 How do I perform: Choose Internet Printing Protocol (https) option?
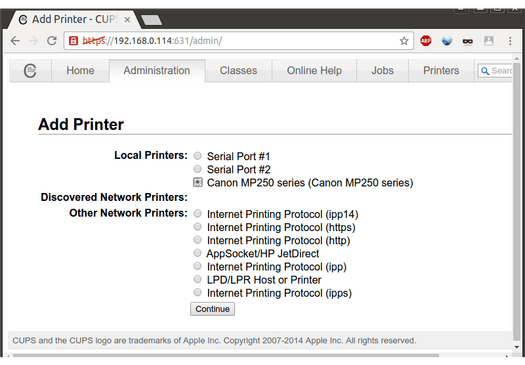(x=198, y=227)
